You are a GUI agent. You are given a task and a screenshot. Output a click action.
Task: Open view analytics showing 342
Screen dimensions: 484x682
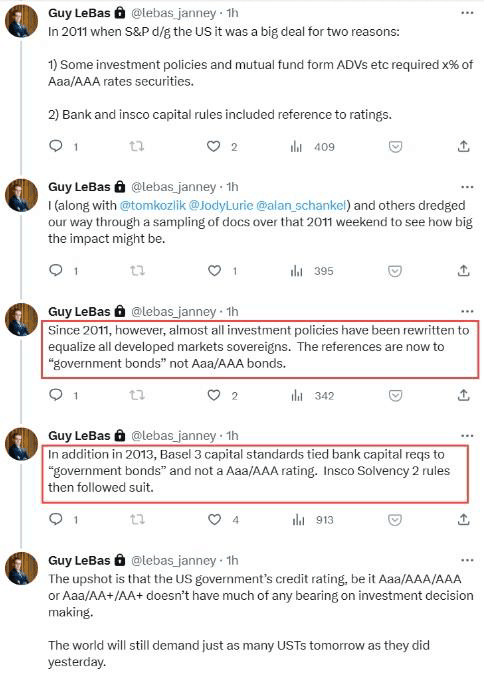312,395
